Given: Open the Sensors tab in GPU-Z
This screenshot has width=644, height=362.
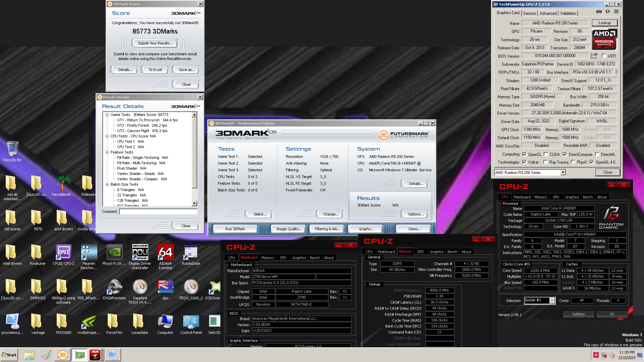Looking at the screenshot, I should [530, 13].
